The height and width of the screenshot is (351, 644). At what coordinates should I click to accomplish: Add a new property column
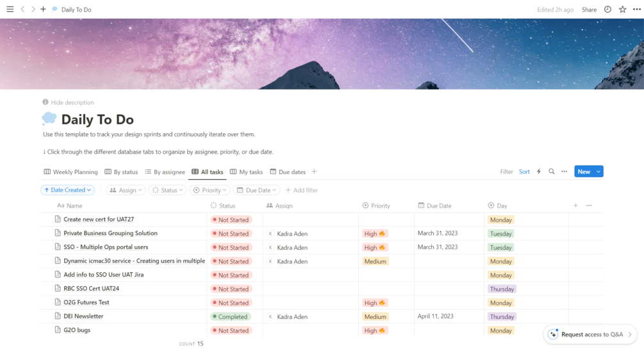[x=575, y=205]
